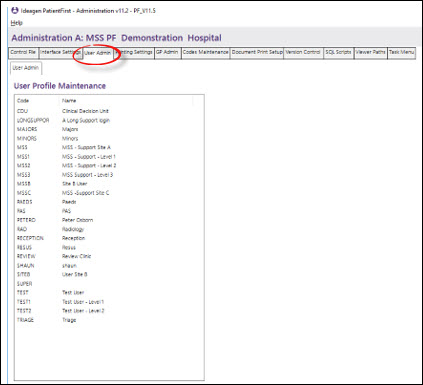Open the Codes Maintenance tab
423x385 pixels.
click(205, 52)
